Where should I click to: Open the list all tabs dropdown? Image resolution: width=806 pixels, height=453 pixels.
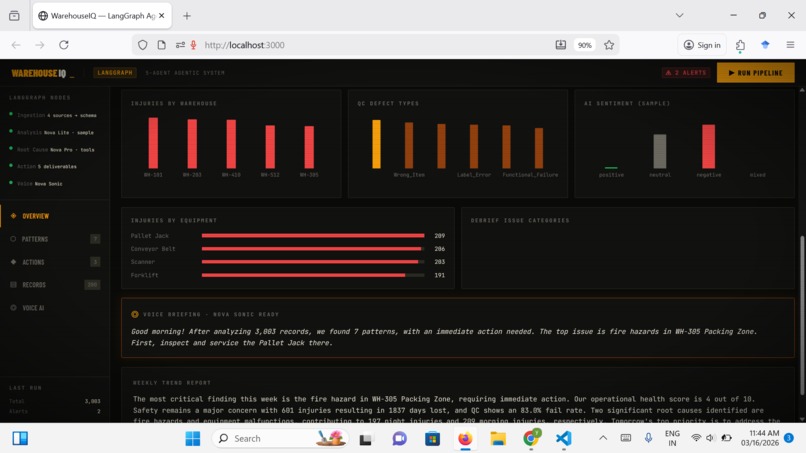(680, 15)
